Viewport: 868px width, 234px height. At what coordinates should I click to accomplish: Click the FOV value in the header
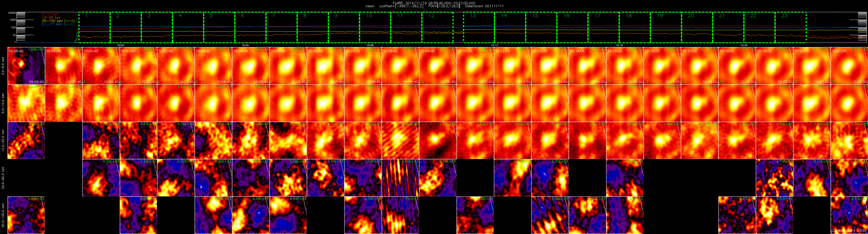444,6
